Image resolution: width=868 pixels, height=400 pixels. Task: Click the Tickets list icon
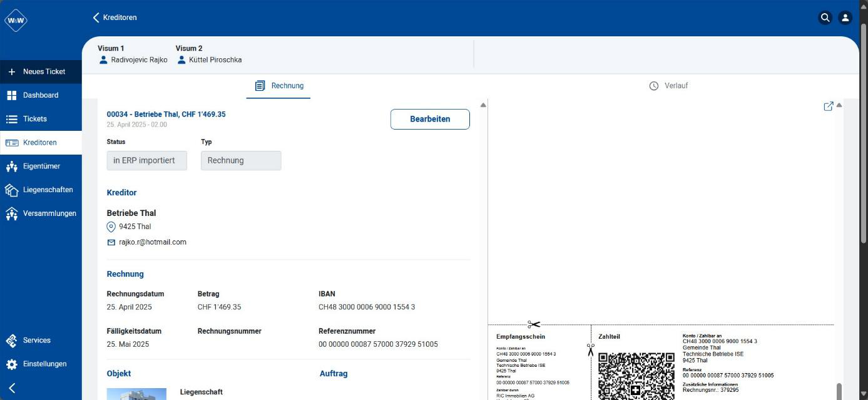click(11, 119)
